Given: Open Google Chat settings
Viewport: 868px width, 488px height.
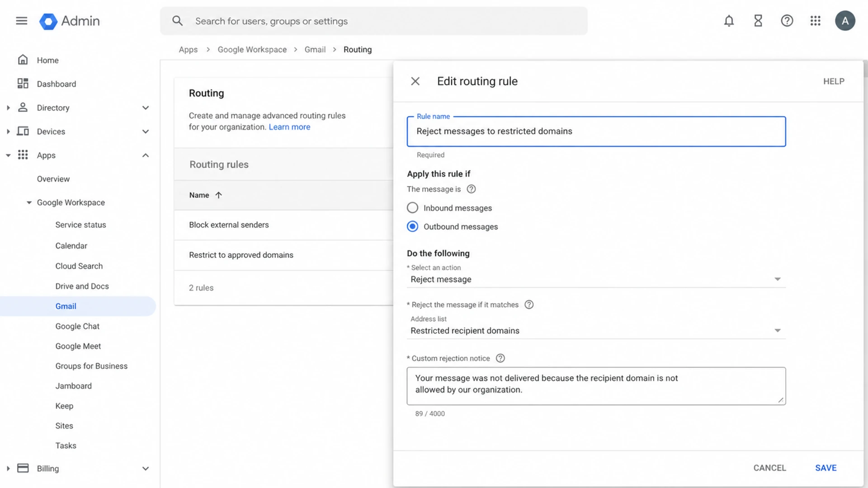Looking at the screenshot, I should [77, 326].
